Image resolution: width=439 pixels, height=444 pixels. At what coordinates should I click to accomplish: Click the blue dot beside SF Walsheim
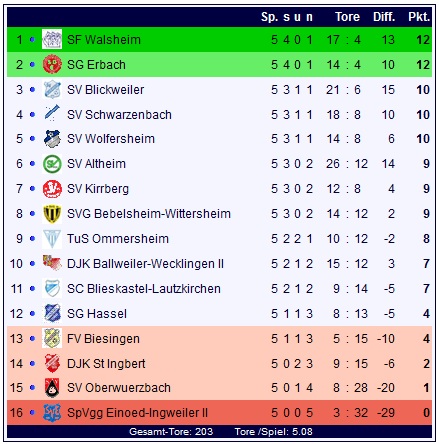(32, 40)
